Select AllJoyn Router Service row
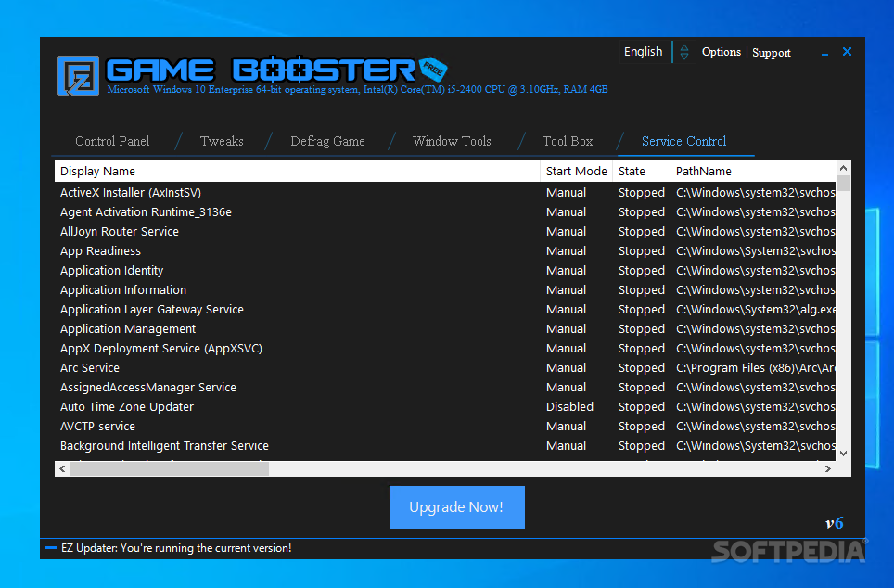This screenshot has width=894, height=588. 445,232
